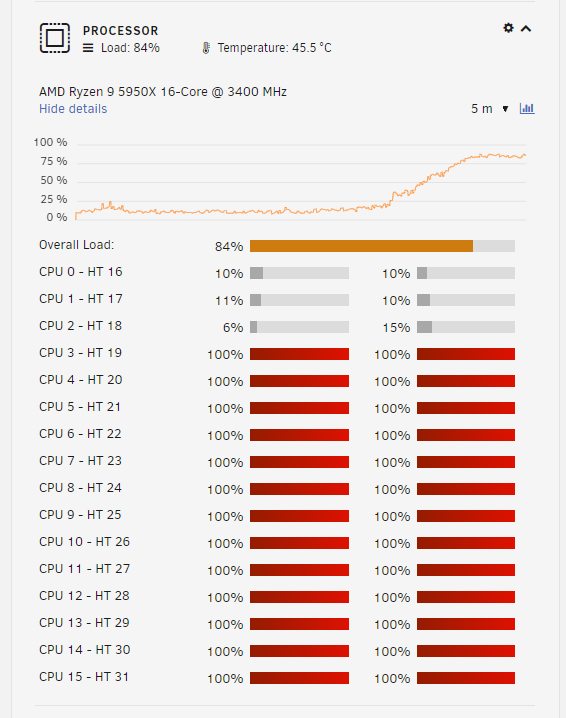Open the 5 m time range dropdown
The height and width of the screenshot is (718, 566).
coord(490,109)
